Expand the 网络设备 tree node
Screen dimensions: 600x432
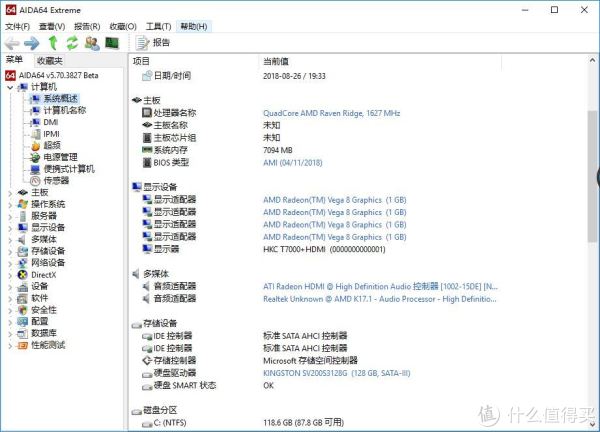click(10, 263)
